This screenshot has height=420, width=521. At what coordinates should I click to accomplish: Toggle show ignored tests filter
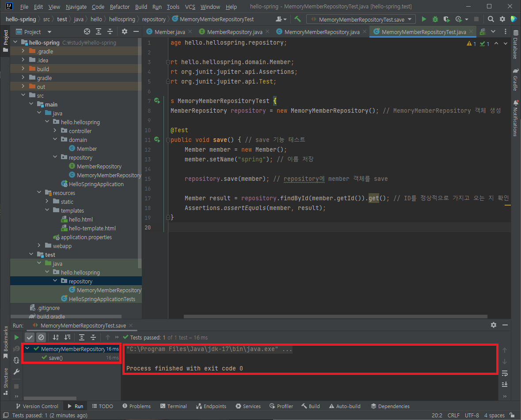41,337
